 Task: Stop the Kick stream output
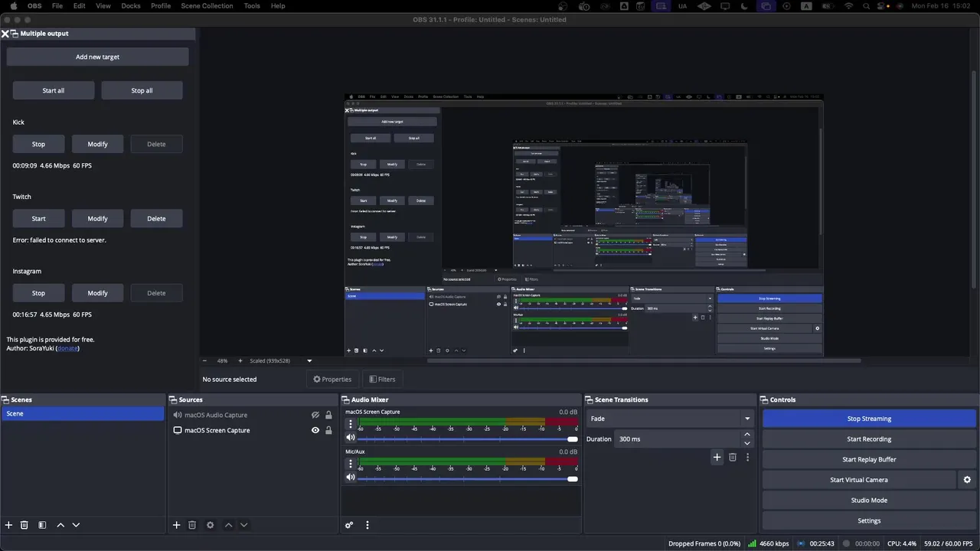[x=38, y=144]
